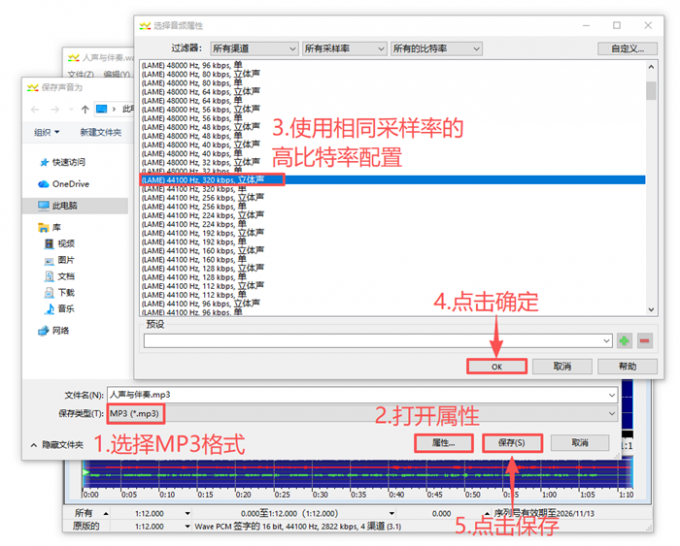The image size is (680, 546).
Task: Collapse folders with 隐藏文件夹
Action: tap(57, 445)
